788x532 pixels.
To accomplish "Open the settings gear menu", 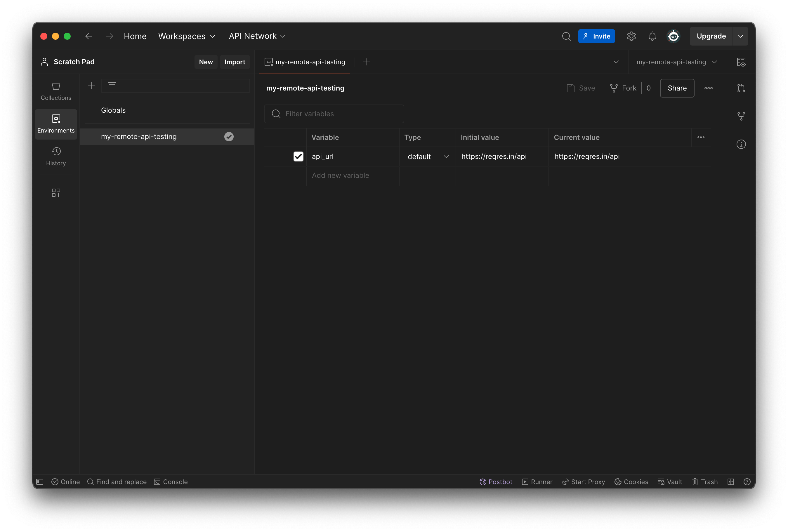I will point(631,36).
